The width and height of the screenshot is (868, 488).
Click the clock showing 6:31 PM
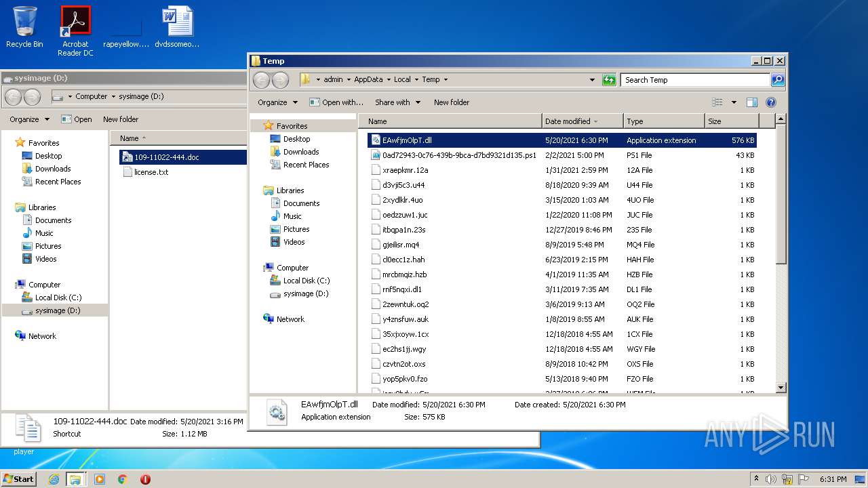[x=833, y=479]
